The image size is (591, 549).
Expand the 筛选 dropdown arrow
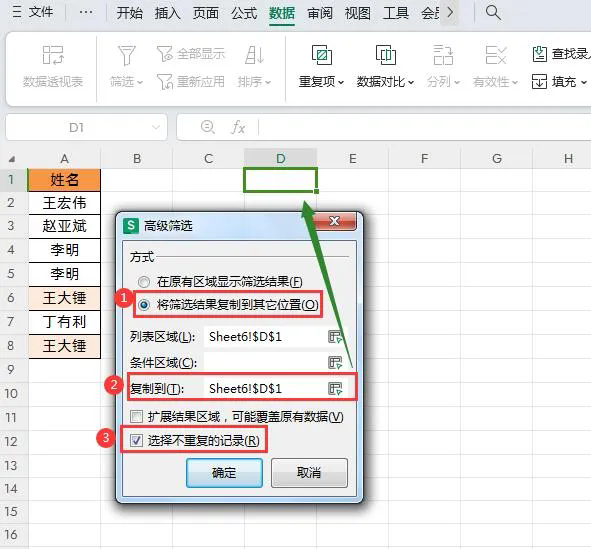click(140, 82)
